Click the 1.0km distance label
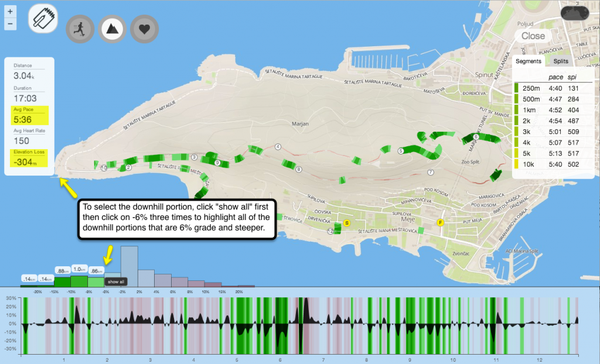 click(79, 269)
